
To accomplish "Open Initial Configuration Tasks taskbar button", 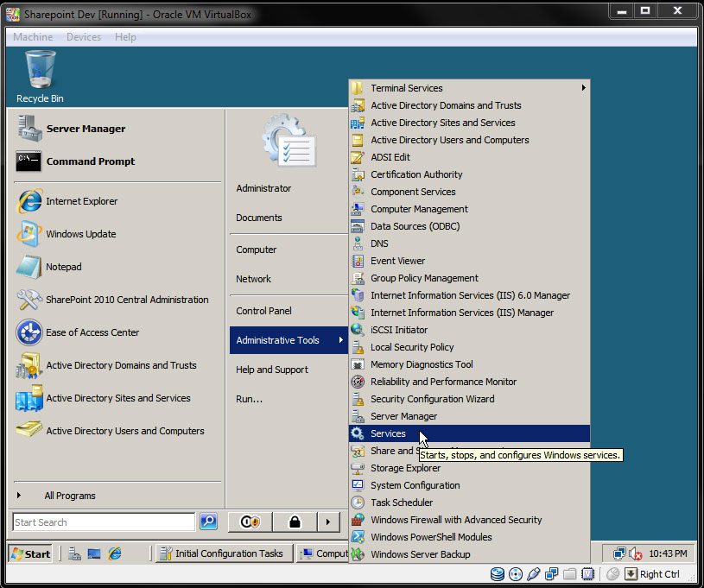I will (225, 553).
